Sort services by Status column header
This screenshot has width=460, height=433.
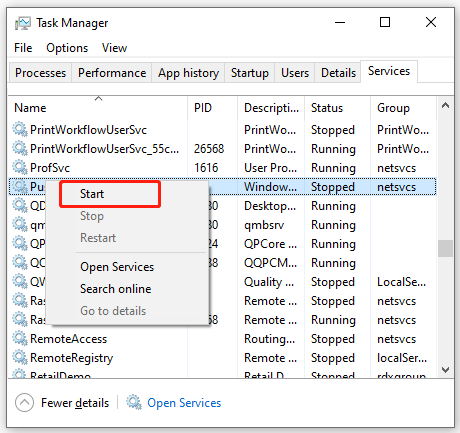327,108
